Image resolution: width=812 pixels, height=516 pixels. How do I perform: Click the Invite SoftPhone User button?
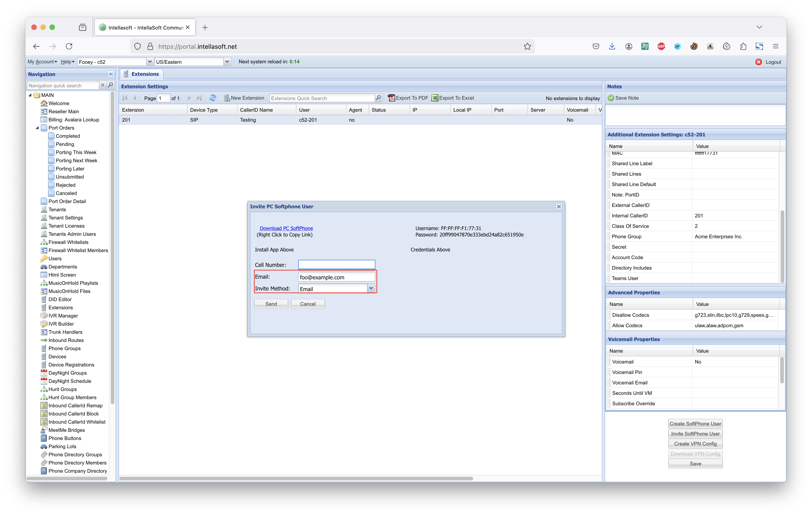[695, 434]
